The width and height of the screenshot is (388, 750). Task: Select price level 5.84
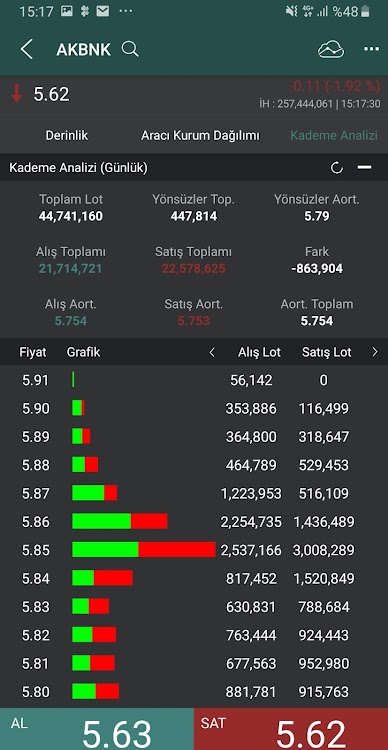(35, 578)
